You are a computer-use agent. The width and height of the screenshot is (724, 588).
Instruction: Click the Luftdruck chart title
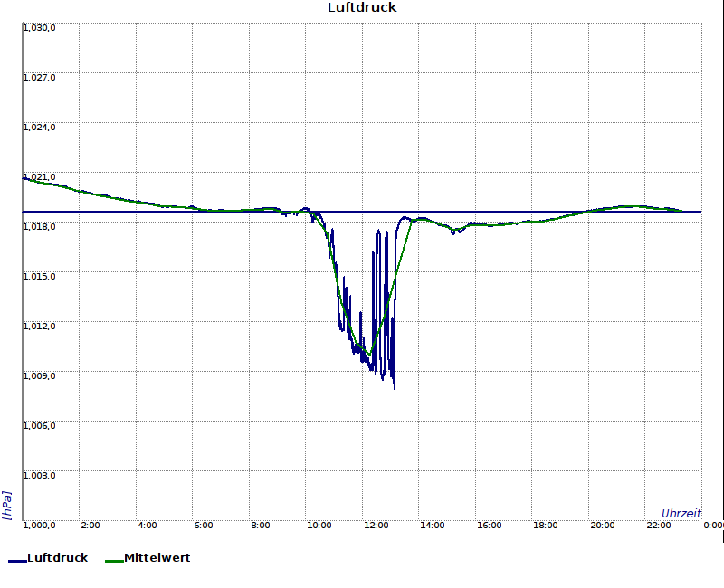pos(362,7)
